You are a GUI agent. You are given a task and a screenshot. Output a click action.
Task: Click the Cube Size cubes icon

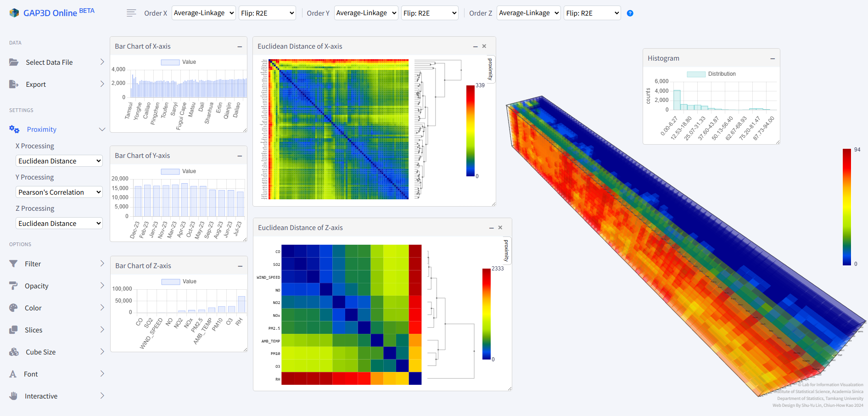pyautogui.click(x=14, y=352)
